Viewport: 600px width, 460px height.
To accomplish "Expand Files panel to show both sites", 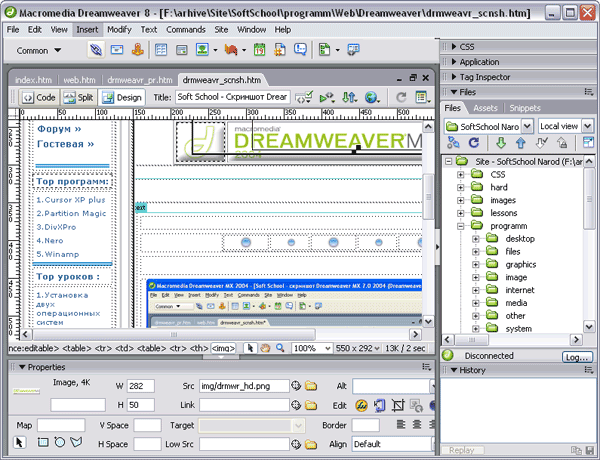I will [587, 143].
